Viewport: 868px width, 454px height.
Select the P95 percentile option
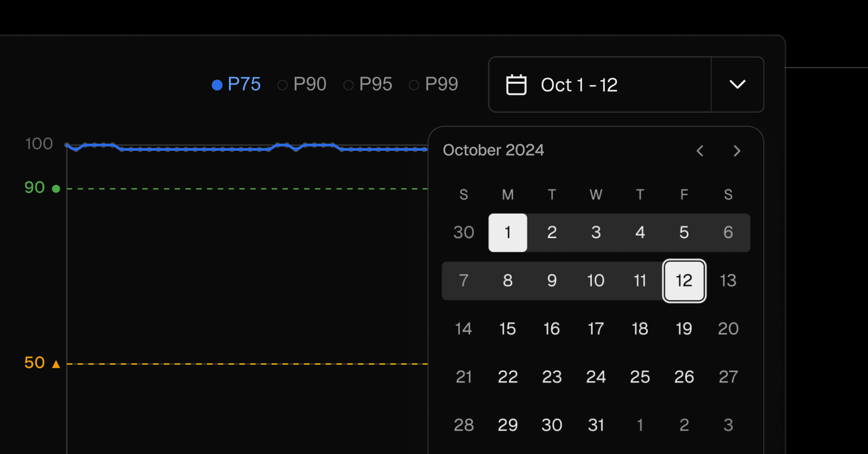point(368,84)
